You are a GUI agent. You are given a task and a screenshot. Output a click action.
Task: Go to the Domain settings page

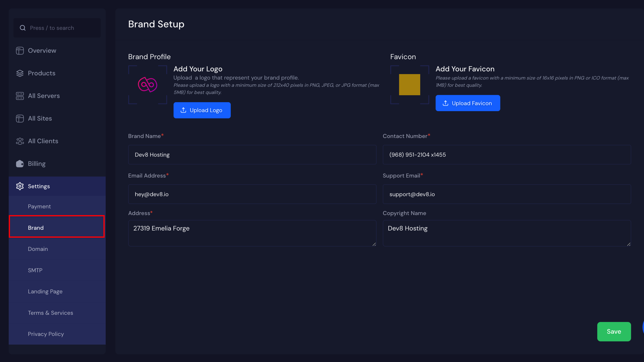coord(38,249)
